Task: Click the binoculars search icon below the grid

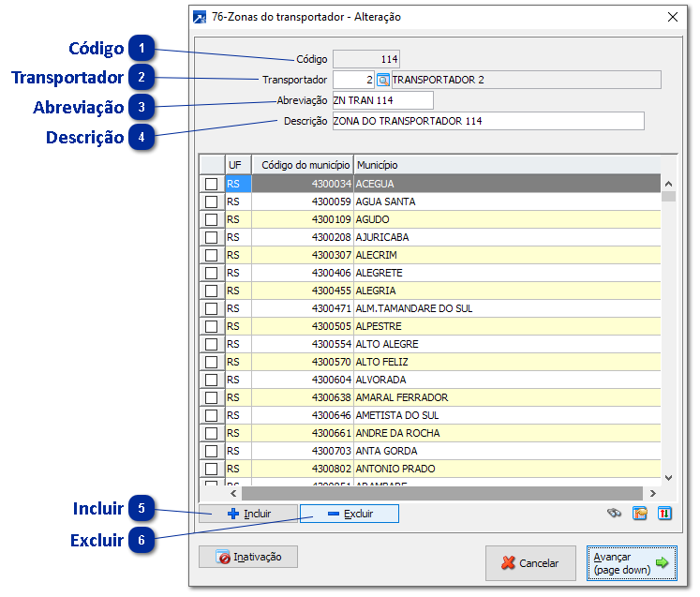Action: point(615,513)
